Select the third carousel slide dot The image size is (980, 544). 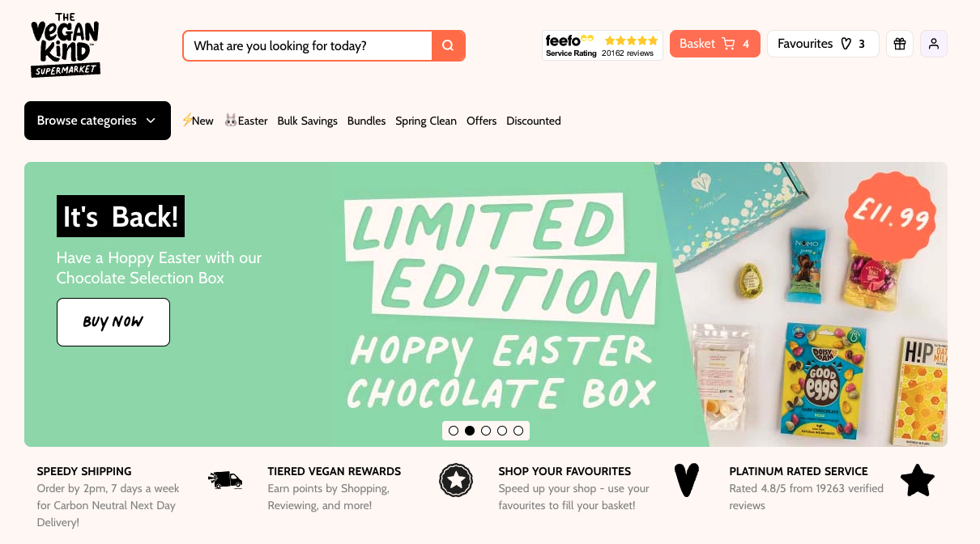[486, 431]
